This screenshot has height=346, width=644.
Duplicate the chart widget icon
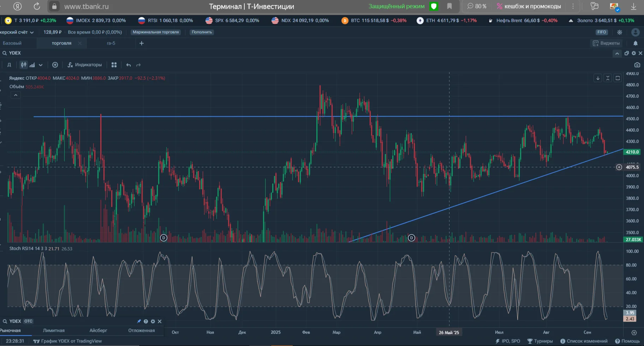[x=627, y=53]
